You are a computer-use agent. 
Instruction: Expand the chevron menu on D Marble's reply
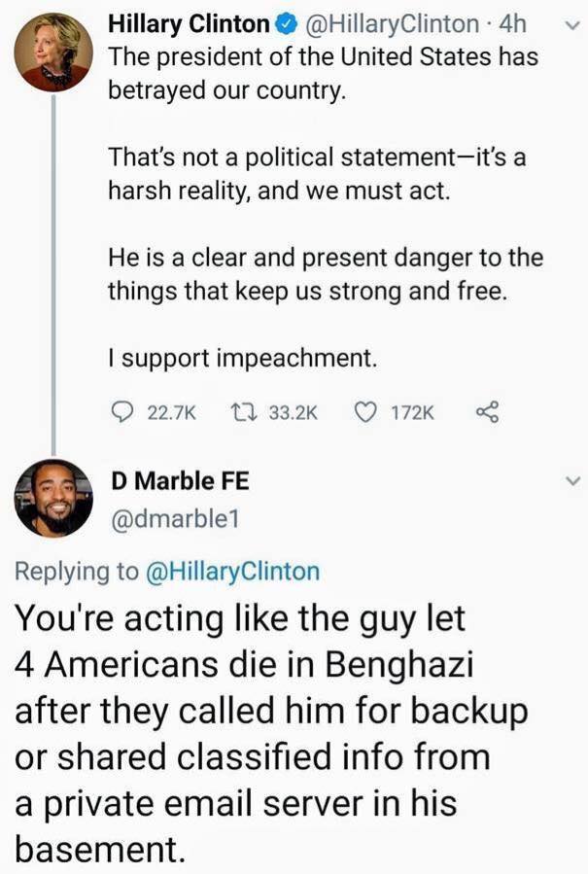click(x=571, y=480)
